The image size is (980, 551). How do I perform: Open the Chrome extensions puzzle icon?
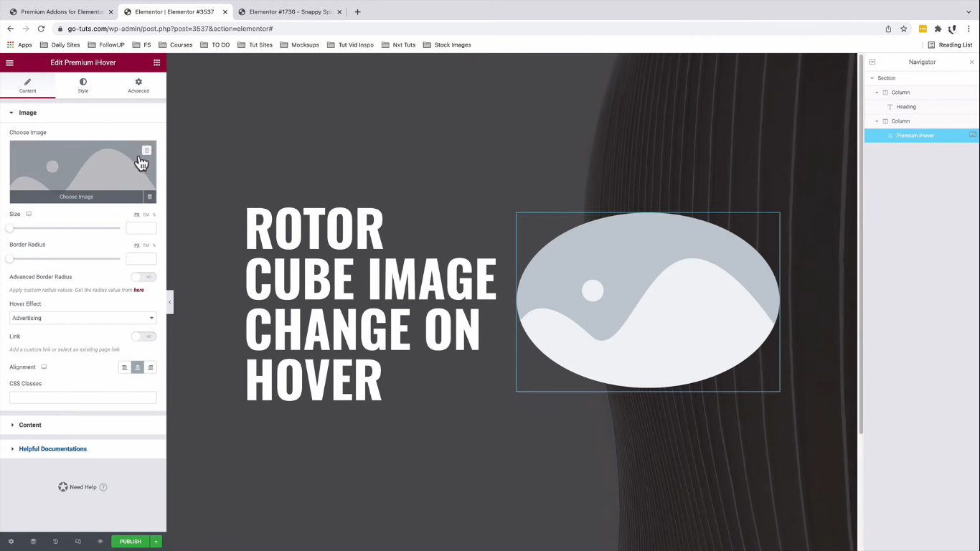coord(938,29)
